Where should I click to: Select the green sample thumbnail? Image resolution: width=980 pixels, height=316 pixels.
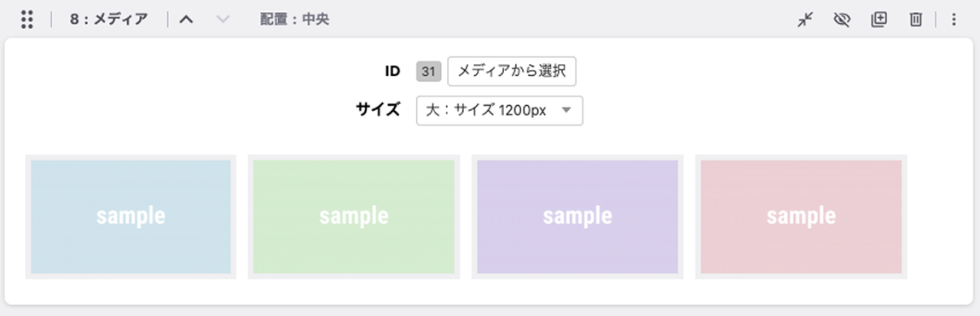coord(354,217)
